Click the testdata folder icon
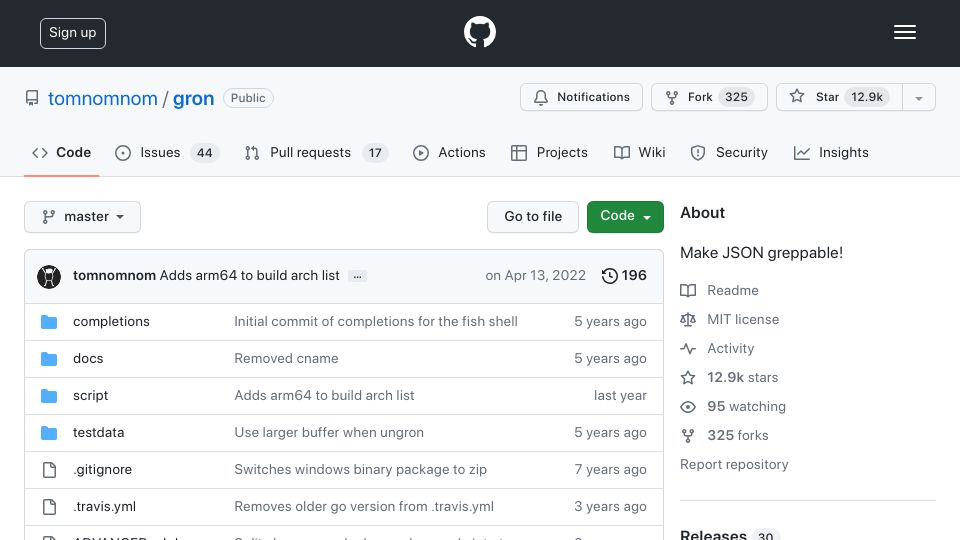 point(49,433)
